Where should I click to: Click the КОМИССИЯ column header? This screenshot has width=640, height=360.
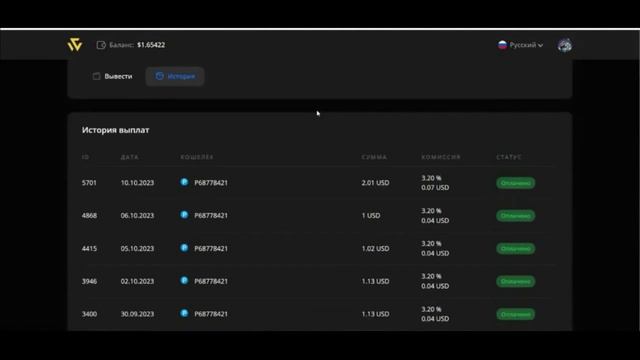click(441, 157)
